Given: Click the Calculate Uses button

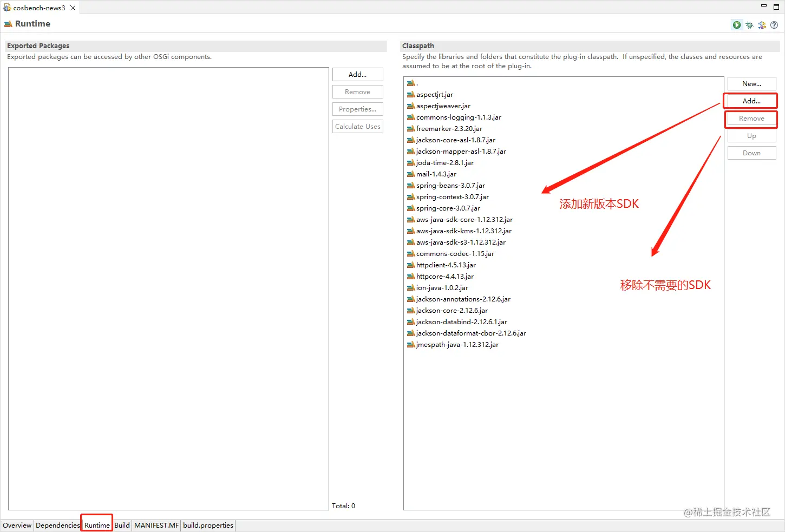Looking at the screenshot, I should (358, 127).
